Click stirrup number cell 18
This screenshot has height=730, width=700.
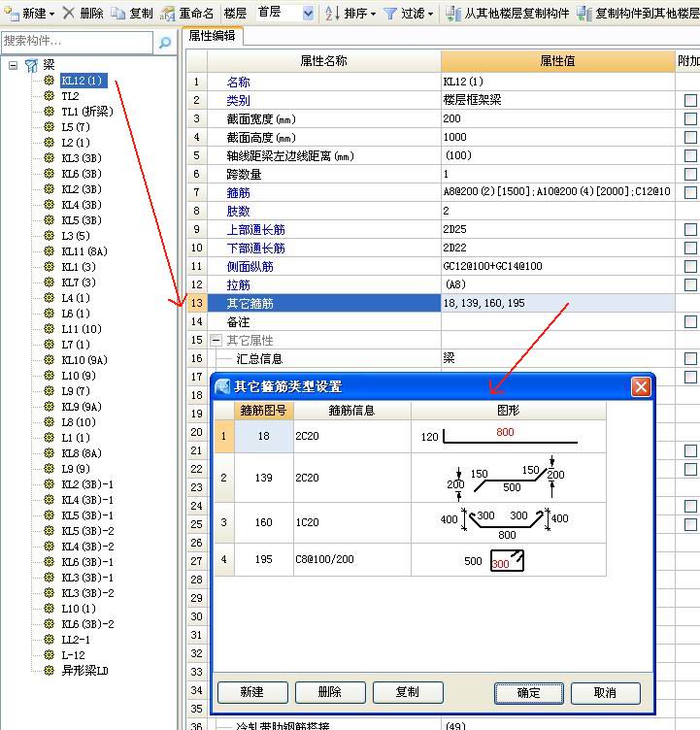[264, 436]
